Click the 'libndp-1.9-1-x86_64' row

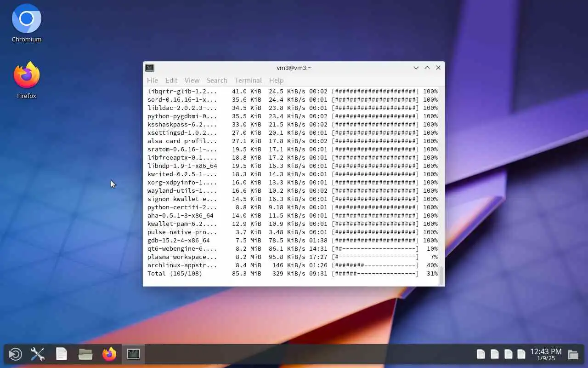(293, 166)
